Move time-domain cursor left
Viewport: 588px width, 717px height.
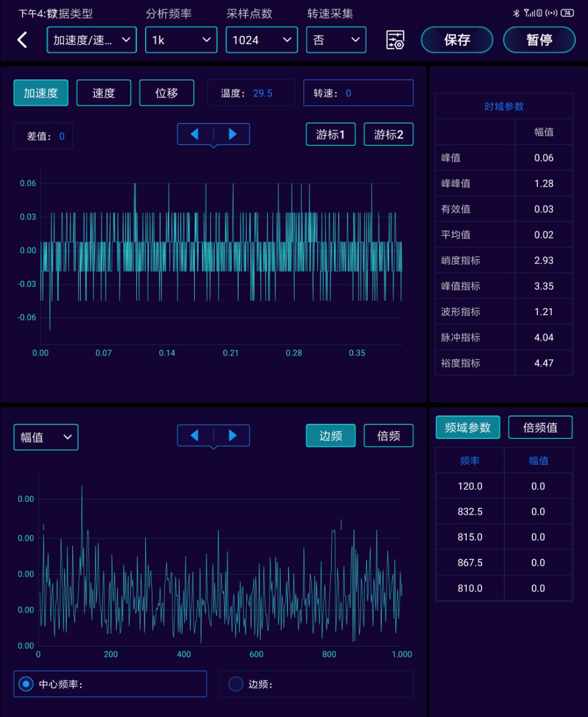[x=195, y=135]
